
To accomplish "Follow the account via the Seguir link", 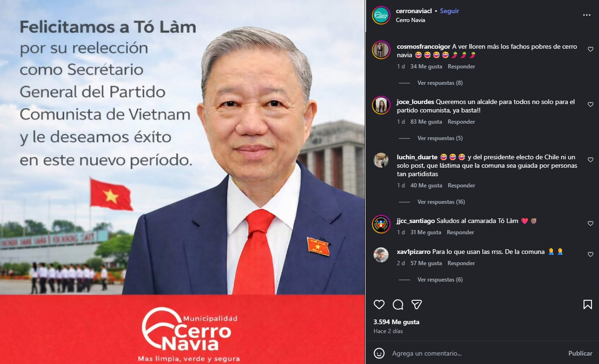I will [449, 11].
